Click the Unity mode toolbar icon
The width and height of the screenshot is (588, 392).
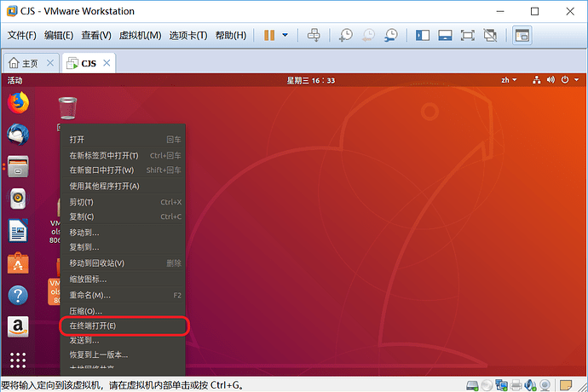point(490,35)
